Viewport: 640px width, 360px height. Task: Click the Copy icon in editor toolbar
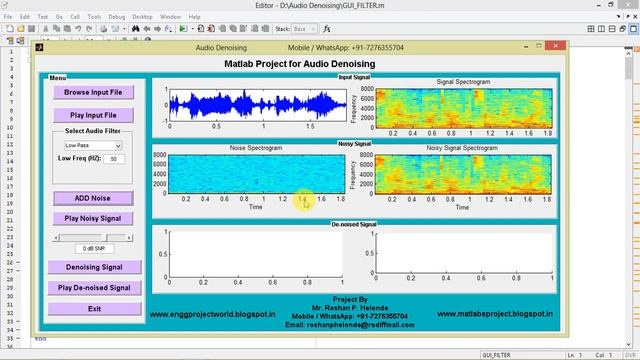[x=56, y=29]
